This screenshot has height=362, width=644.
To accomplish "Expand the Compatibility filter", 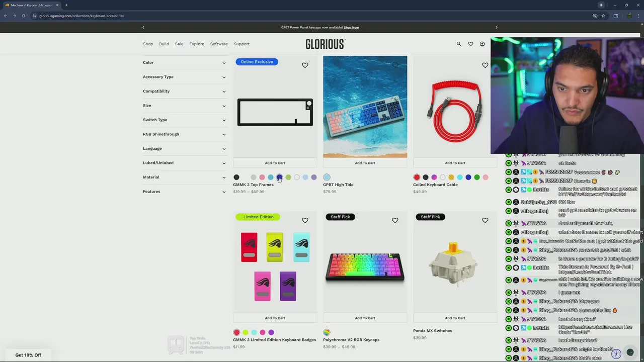I will [184, 91].
